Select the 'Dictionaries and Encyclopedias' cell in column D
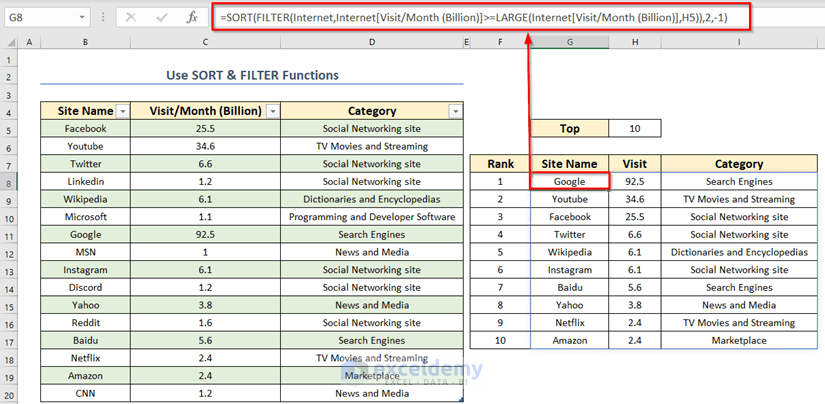The image size is (825, 404). coord(372,199)
